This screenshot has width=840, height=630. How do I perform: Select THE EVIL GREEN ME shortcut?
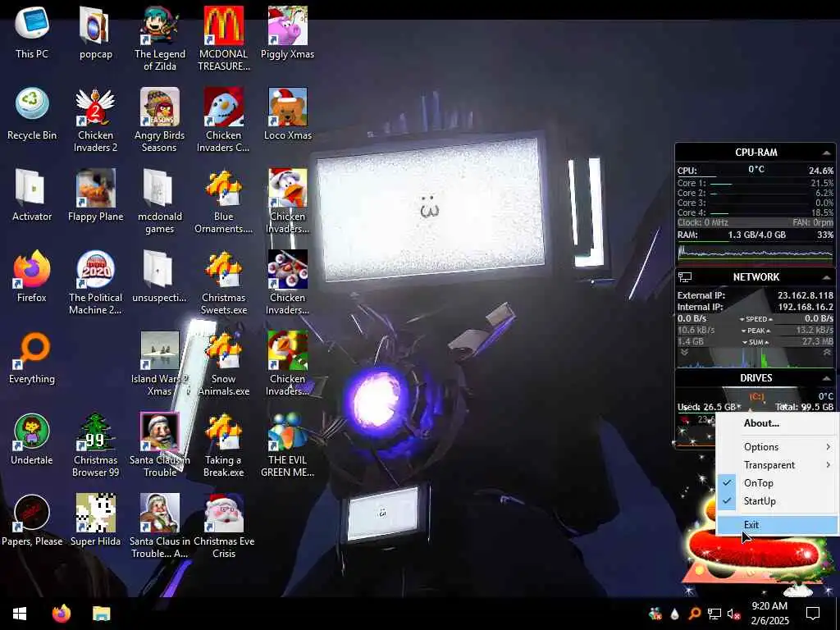(x=288, y=445)
